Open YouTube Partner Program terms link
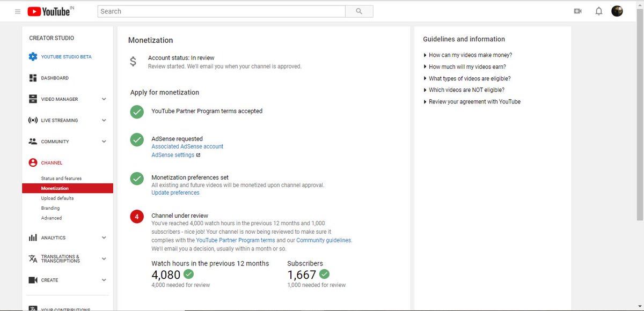Viewport: 644px width, 311px height. (x=236, y=240)
